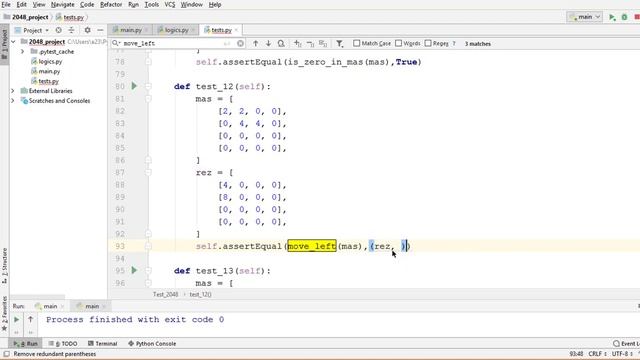Open the Structure side tool window
The width and height of the screenshot is (640, 360).
click(4, 266)
